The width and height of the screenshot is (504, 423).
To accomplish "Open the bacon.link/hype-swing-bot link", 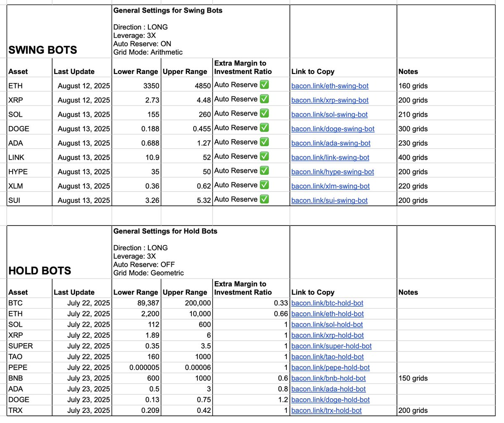I will point(333,172).
